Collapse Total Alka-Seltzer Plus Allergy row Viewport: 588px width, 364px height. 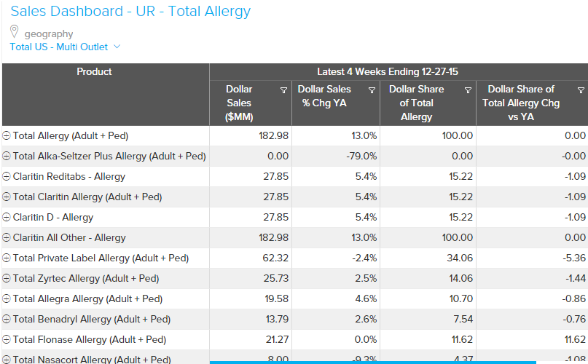click(7, 157)
